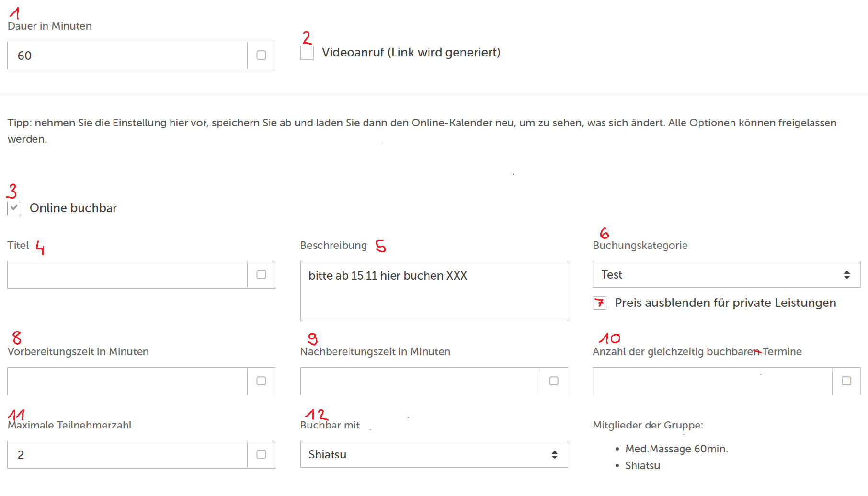Screen dimensions: 868x496
Task: Select the Anzahl der gleichzeitig buchbaren Termine field
Action: [x=712, y=381]
